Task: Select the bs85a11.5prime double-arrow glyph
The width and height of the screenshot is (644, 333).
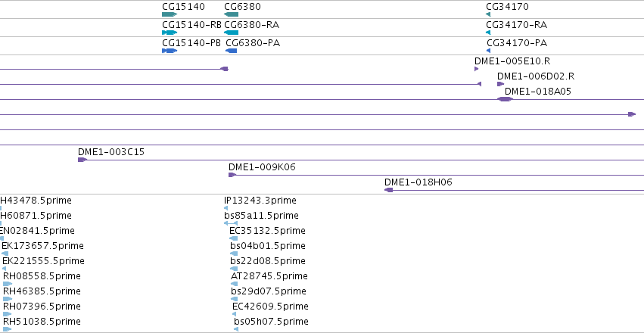Action: [x=231, y=223]
